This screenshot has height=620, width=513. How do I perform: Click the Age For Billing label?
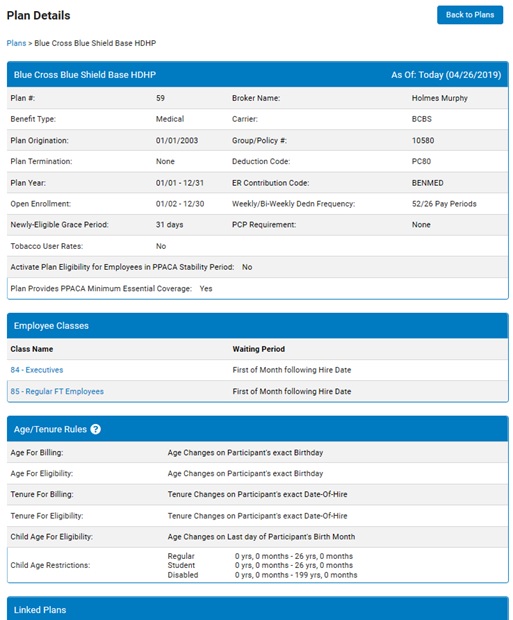pos(37,453)
